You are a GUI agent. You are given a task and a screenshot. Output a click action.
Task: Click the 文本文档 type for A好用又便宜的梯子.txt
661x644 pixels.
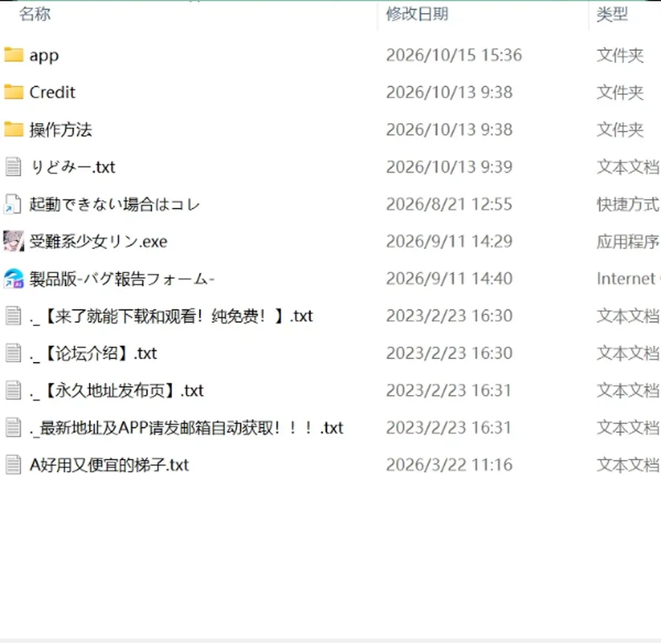click(x=628, y=465)
